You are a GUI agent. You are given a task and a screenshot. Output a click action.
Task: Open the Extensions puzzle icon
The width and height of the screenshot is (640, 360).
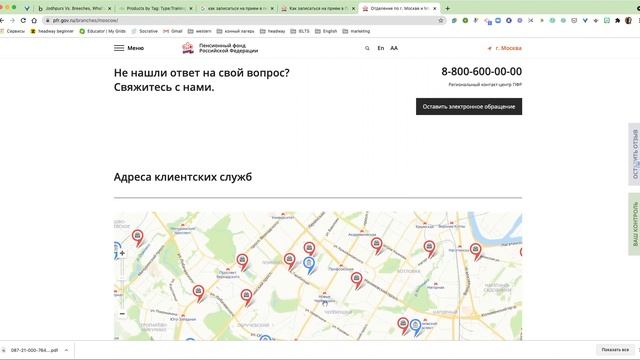click(618, 20)
